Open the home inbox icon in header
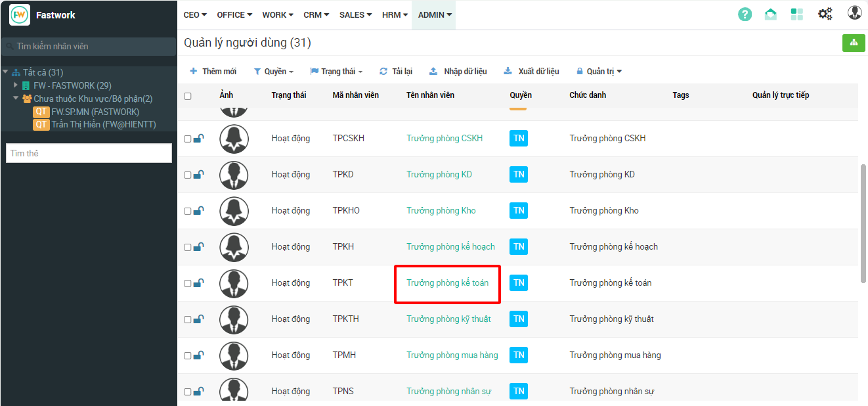 point(771,14)
